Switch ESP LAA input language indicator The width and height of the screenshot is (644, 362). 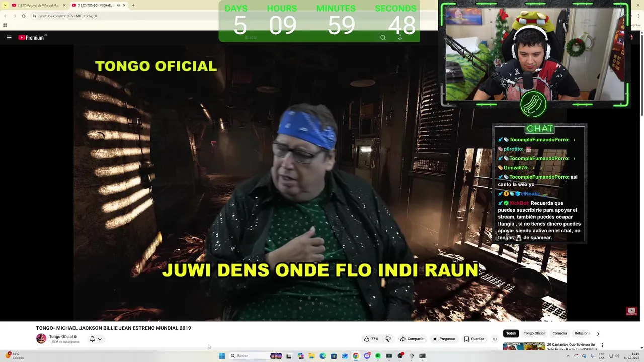pos(602,356)
